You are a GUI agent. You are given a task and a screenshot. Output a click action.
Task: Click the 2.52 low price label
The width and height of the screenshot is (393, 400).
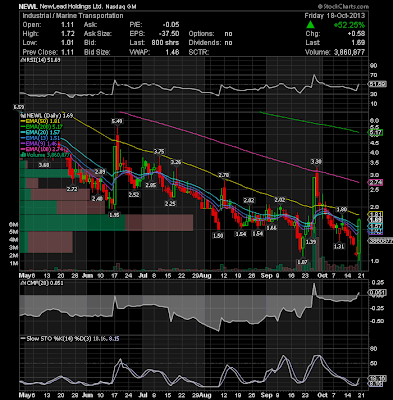[134, 195]
